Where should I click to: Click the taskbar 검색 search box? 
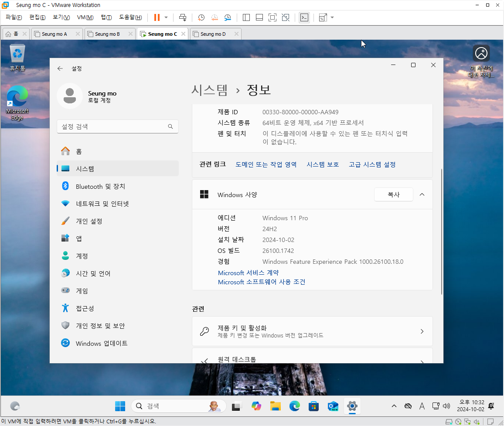(179, 406)
